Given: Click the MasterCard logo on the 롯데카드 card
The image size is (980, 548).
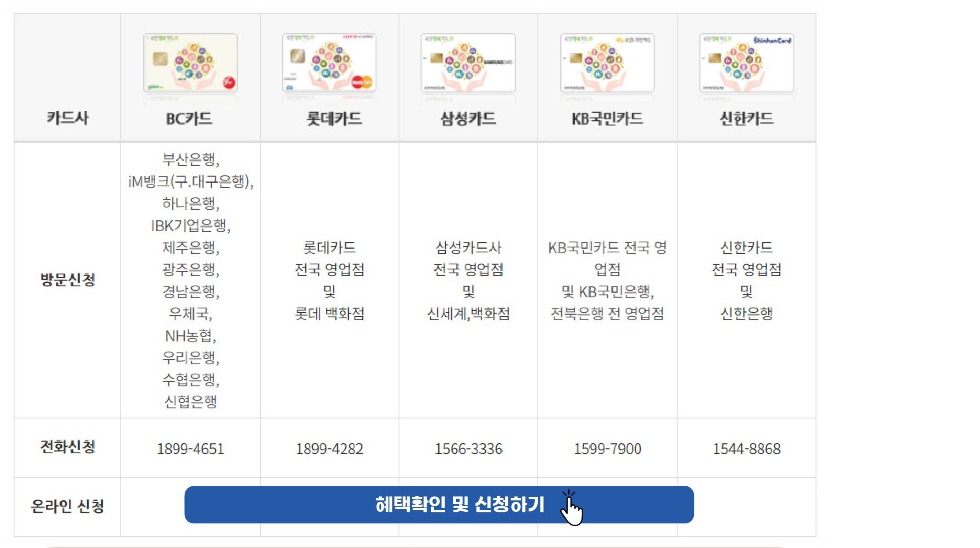Looking at the screenshot, I should click(362, 82).
